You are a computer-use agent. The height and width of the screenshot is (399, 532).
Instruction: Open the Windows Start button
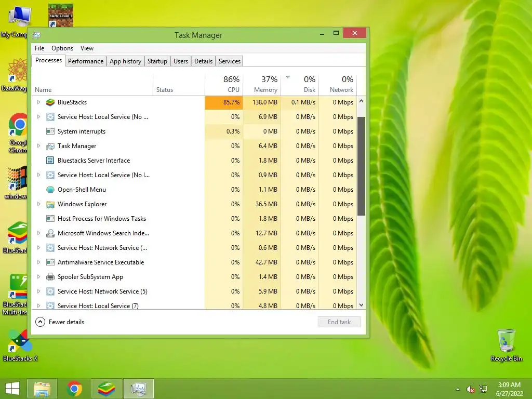click(x=12, y=389)
